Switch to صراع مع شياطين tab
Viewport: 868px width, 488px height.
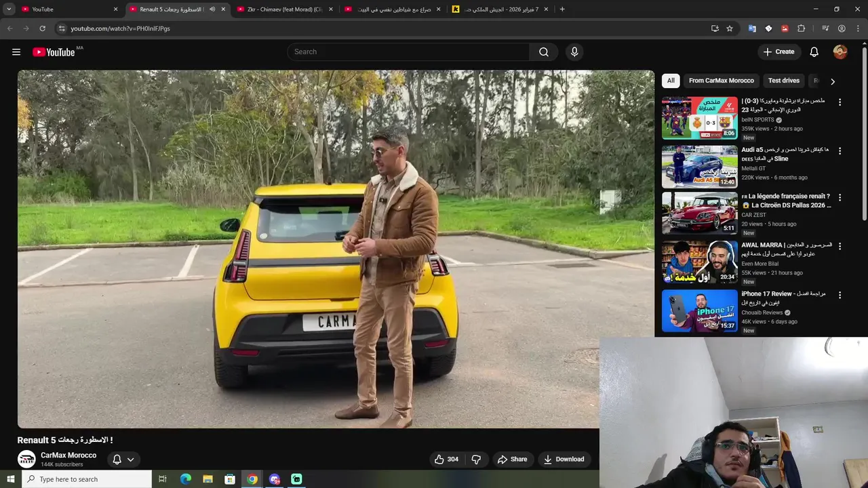coord(392,9)
